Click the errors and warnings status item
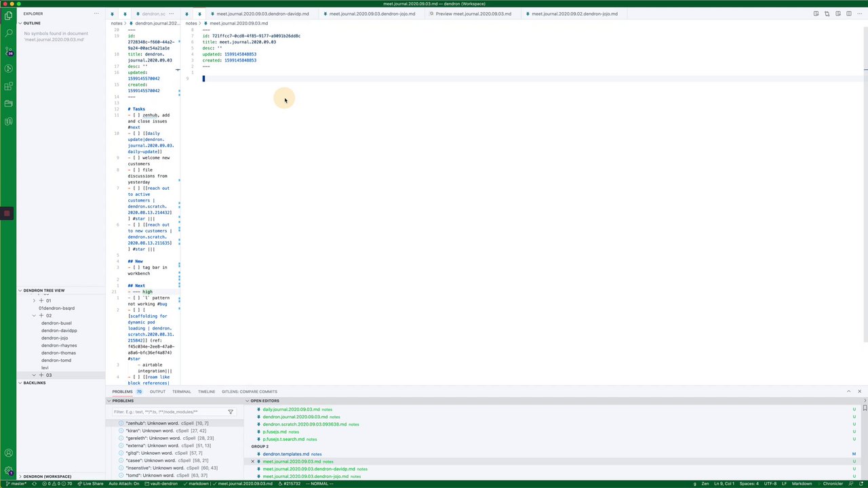This screenshot has width=868, height=488. [57, 484]
